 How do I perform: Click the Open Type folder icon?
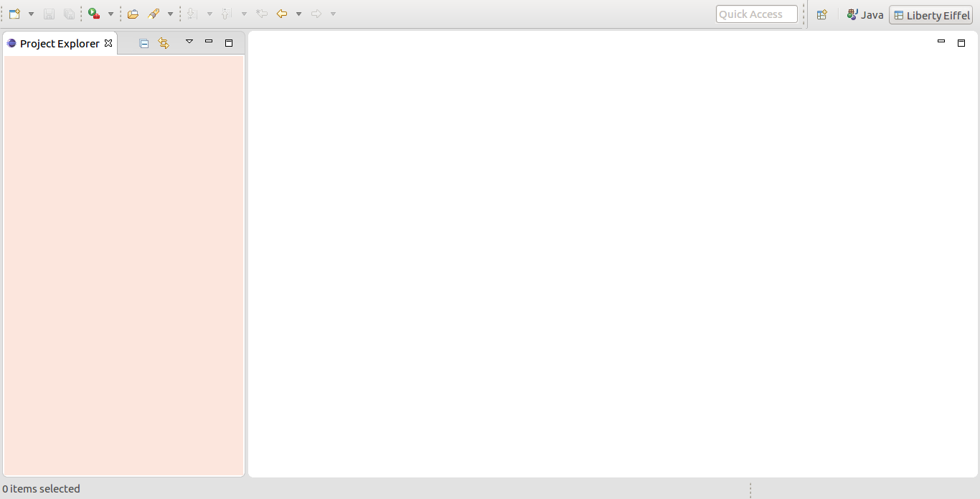(133, 14)
